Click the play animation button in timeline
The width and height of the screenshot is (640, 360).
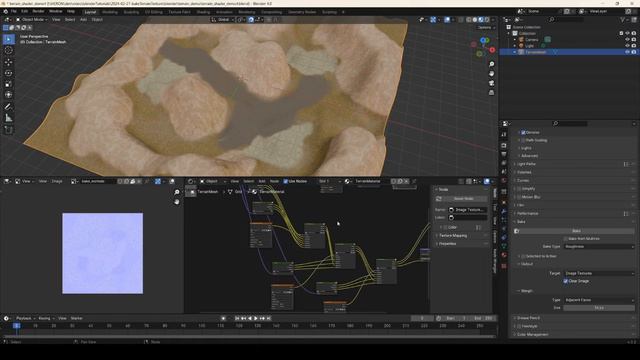point(256,318)
